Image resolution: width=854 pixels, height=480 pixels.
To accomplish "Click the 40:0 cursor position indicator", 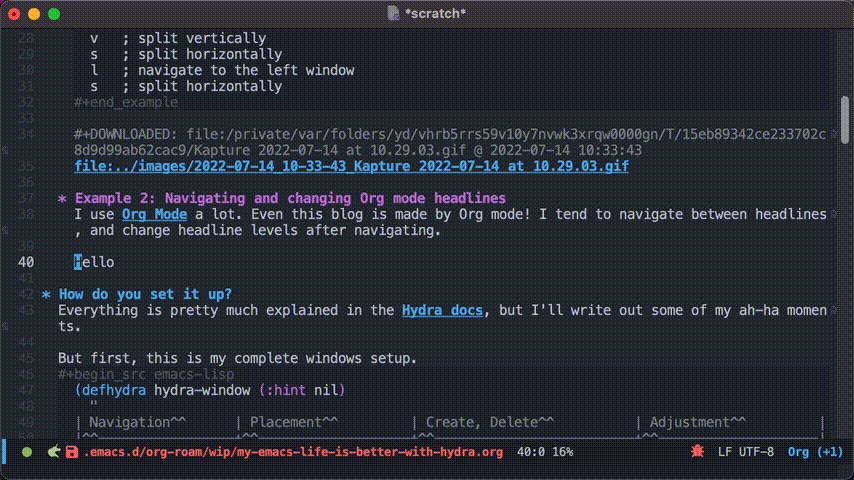I will [529, 452].
